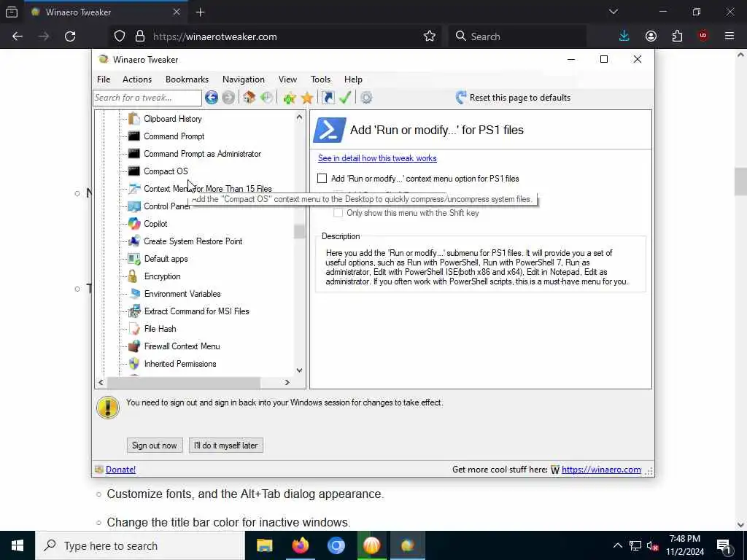Click the Copilot icon in the tree

134,224
